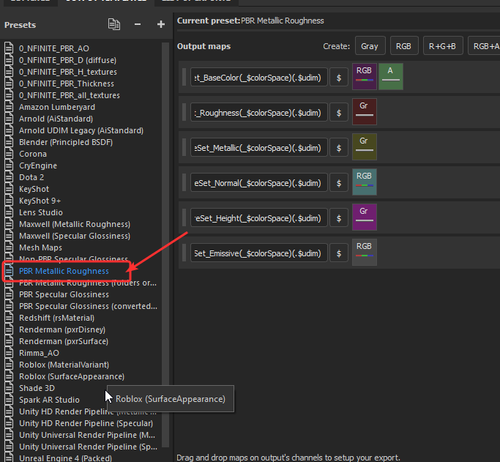
Task: Select Unity HD Render Pipeline (Specular) preset
Action: point(86,423)
